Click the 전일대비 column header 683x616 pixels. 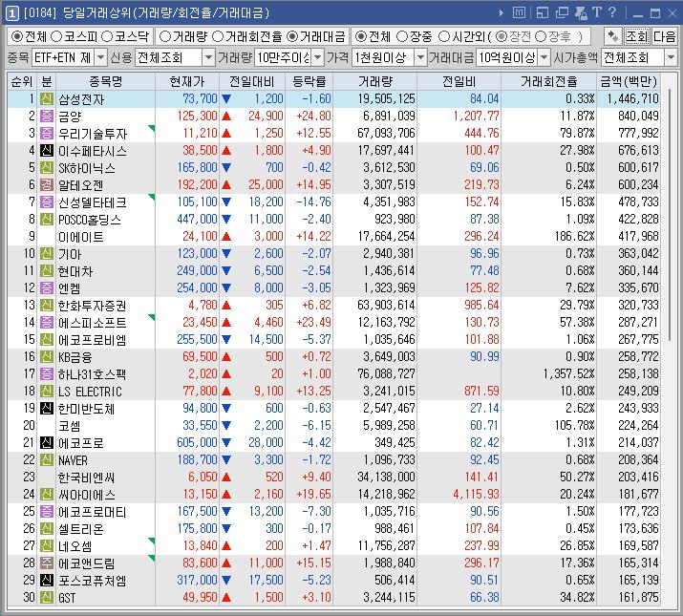point(252,81)
